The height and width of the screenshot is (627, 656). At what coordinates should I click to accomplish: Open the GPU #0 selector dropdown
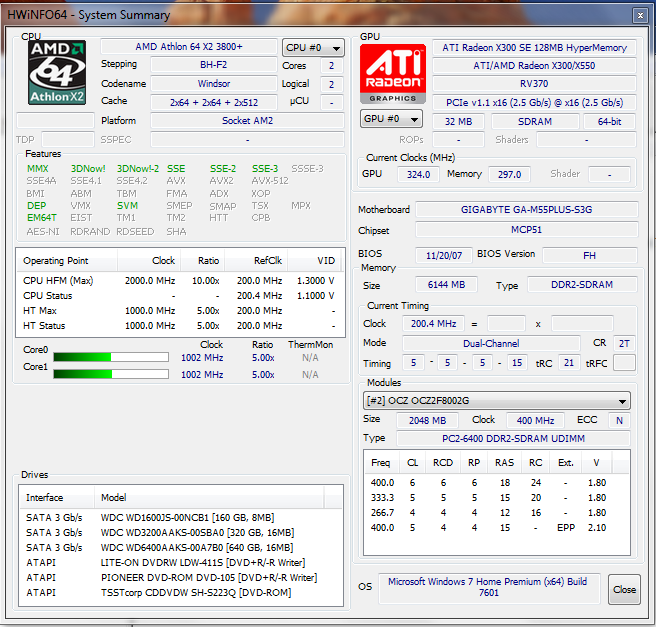click(x=391, y=119)
